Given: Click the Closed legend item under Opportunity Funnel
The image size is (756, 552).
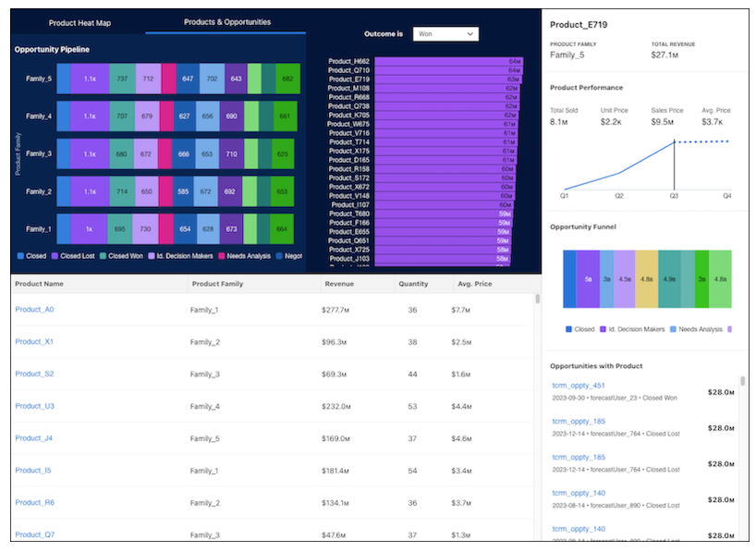Looking at the screenshot, I should [579, 328].
